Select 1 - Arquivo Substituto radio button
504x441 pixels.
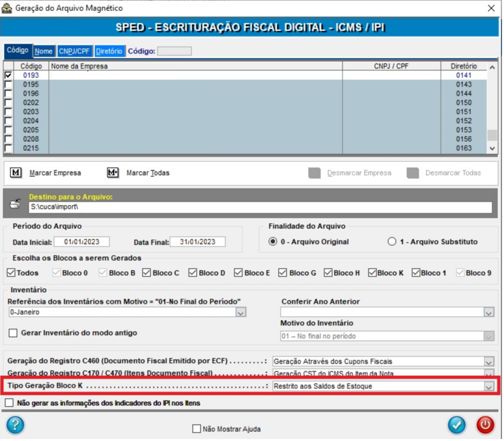point(392,241)
